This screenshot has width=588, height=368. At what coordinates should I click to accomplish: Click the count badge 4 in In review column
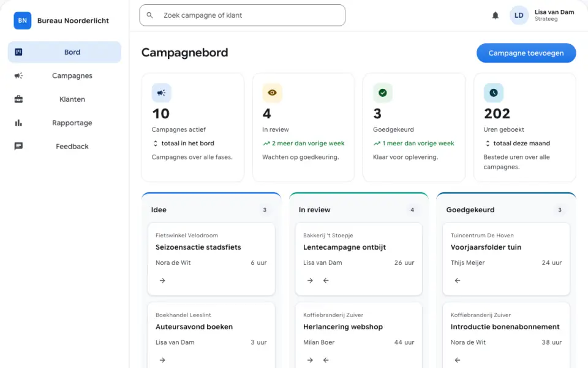tap(412, 210)
